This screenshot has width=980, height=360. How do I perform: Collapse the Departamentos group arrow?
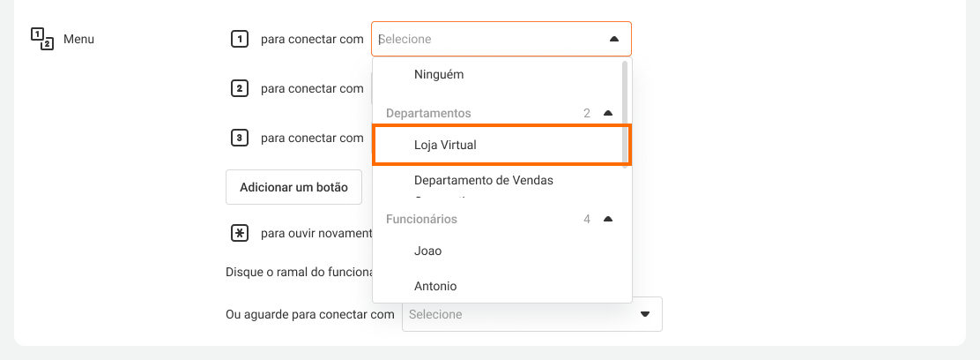tap(607, 113)
